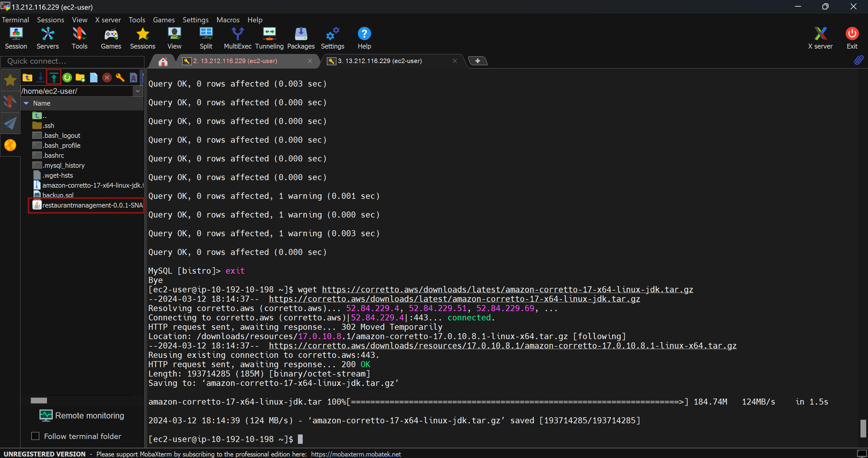Select amazon-corretto-17-x64-linux-jdk archive file
The image size is (868, 458).
[x=88, y=185]
